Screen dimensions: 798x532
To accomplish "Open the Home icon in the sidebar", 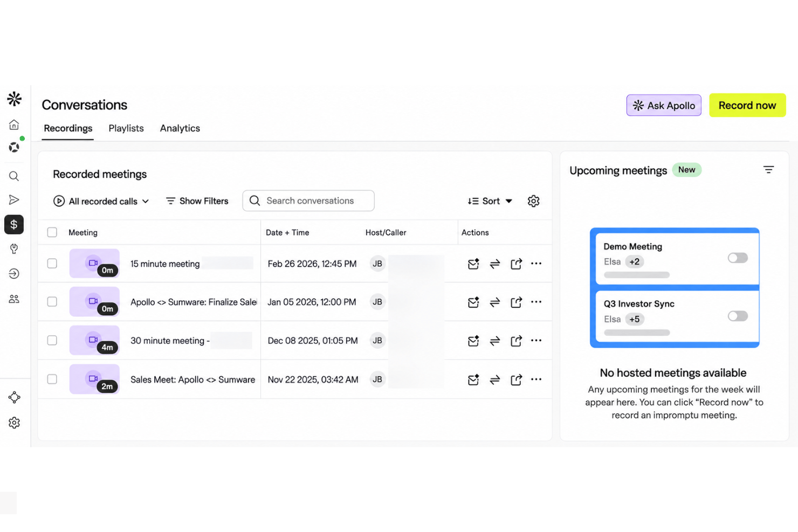I will pos(14,125).
